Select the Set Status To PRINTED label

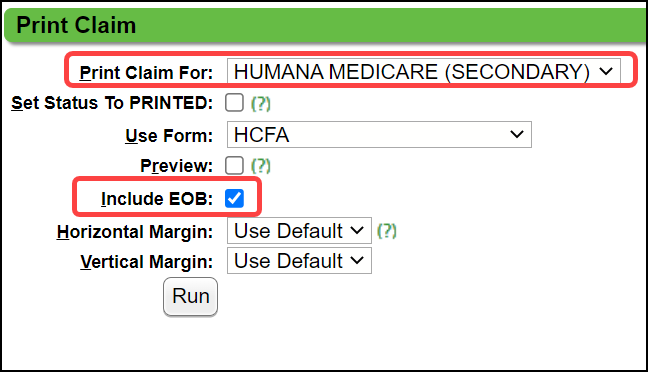coord(112,103)
